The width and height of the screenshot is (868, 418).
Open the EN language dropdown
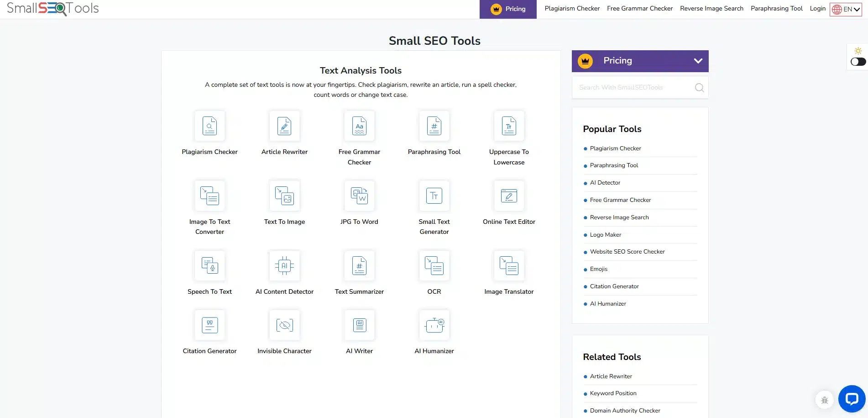[x=846, y=9]
